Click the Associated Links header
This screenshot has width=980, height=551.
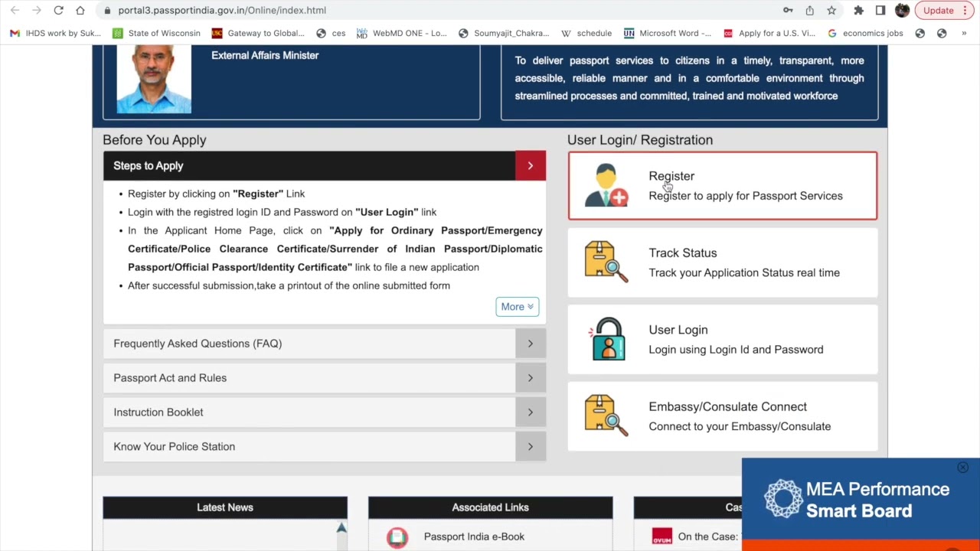490,507
